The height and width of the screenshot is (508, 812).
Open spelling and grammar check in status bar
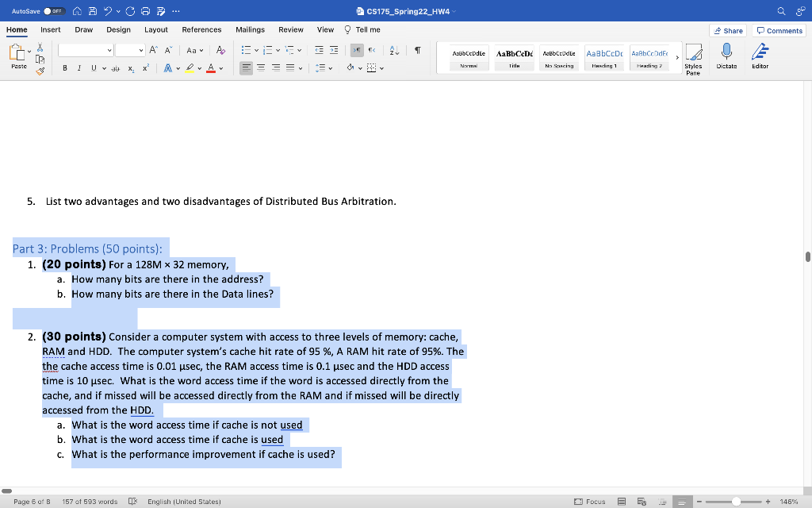pyautogui.click(x=132, y=502)
